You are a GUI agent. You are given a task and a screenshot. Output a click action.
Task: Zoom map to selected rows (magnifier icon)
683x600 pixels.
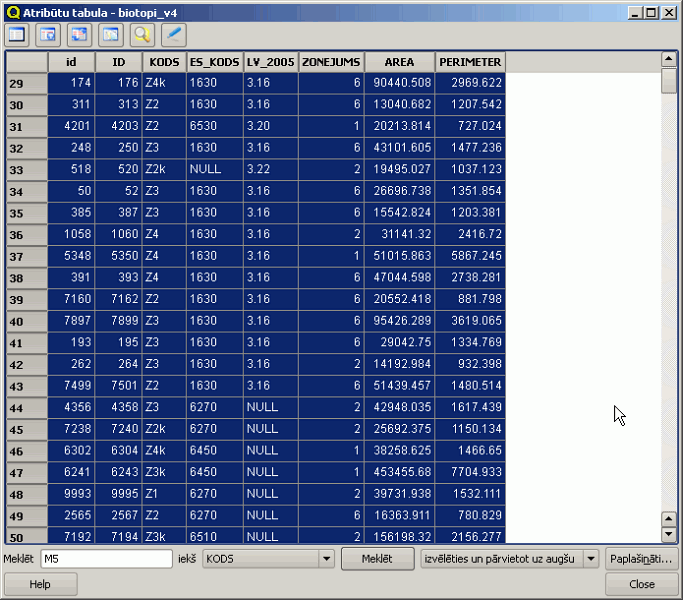(x=142, y=35)
